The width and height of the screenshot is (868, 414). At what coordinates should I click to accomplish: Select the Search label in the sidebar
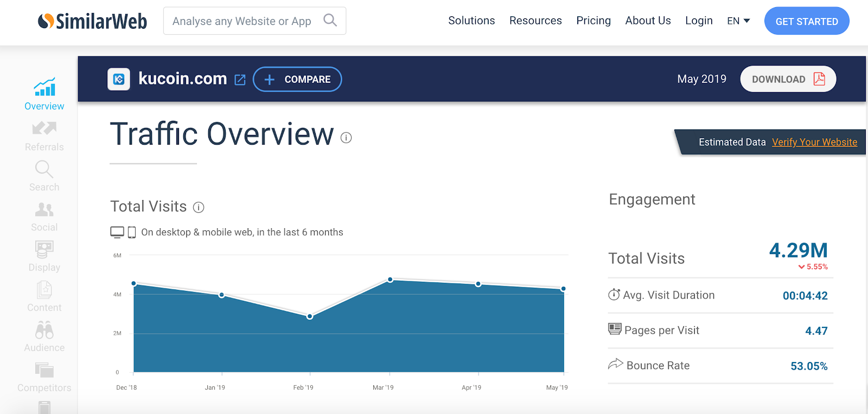[44, 187]
